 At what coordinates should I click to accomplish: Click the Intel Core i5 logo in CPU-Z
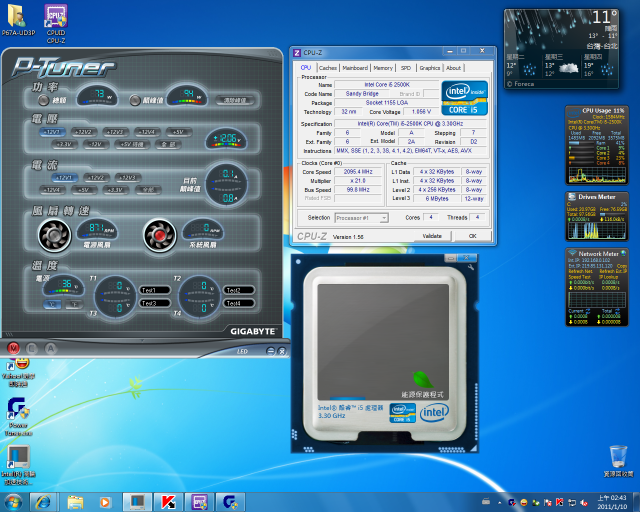464,98
